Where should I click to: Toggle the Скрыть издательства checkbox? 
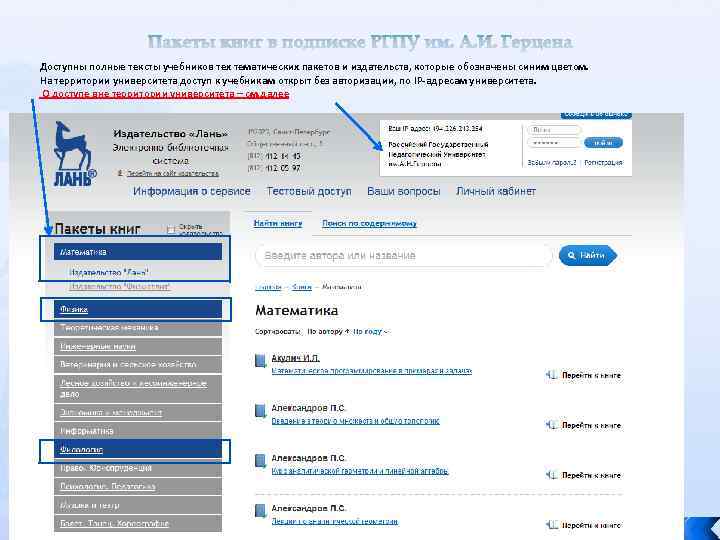tap(171, 230)
